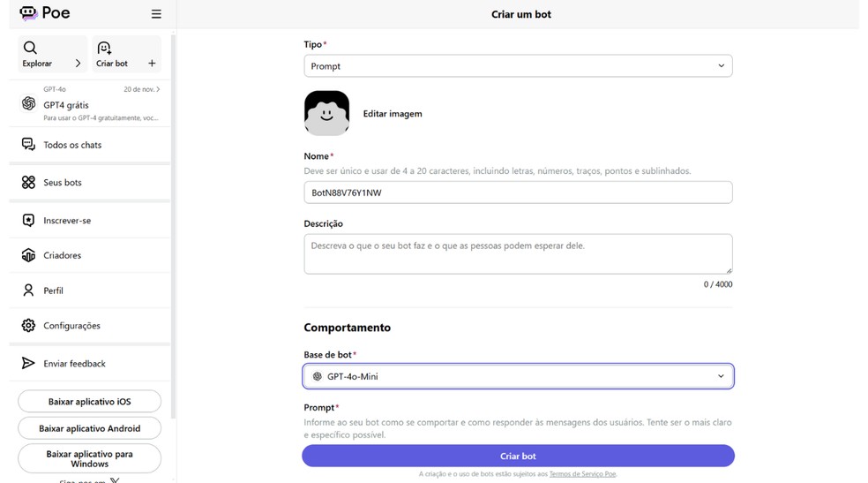This screenshot has width=868, height=483.
Task: Expand Explorar chevron arrow
Action: pyautogui.click(x=78, y=64)
